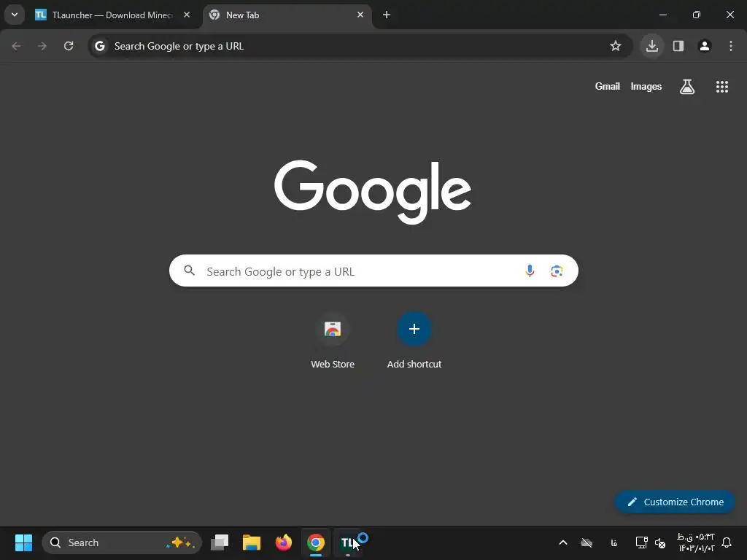The height and width of the screenshot is (560, 747).
Task: Close the TLauncher tab
Action: [x=187, y=15]
